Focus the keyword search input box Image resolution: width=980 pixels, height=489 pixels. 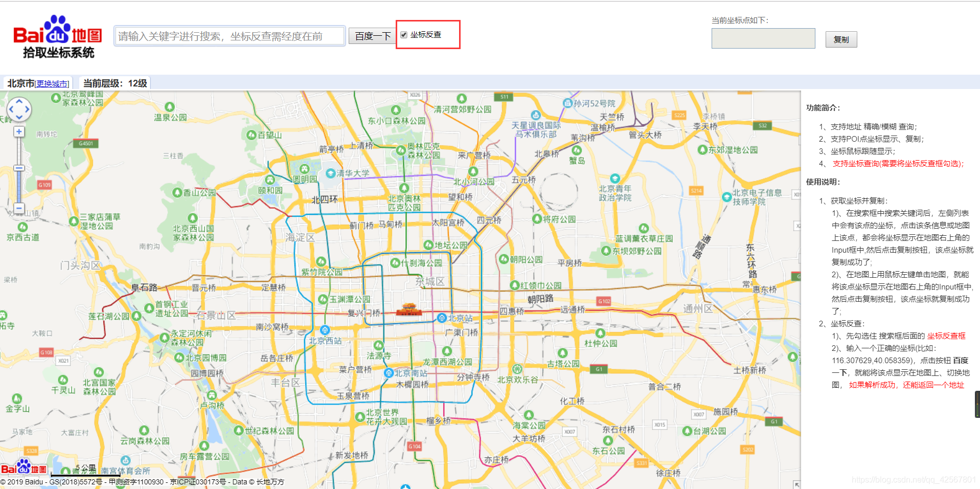click(230, 36)
